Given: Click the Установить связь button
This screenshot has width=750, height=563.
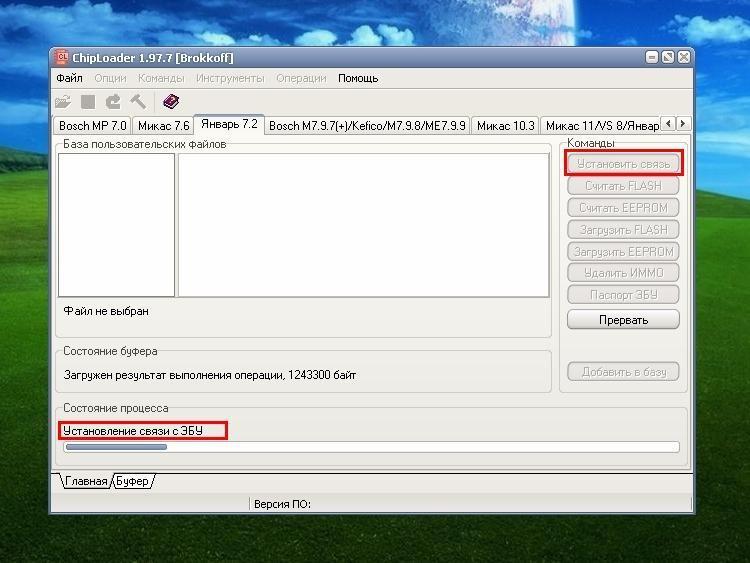Looking at the screenshot, I should [x=623, y=163].
